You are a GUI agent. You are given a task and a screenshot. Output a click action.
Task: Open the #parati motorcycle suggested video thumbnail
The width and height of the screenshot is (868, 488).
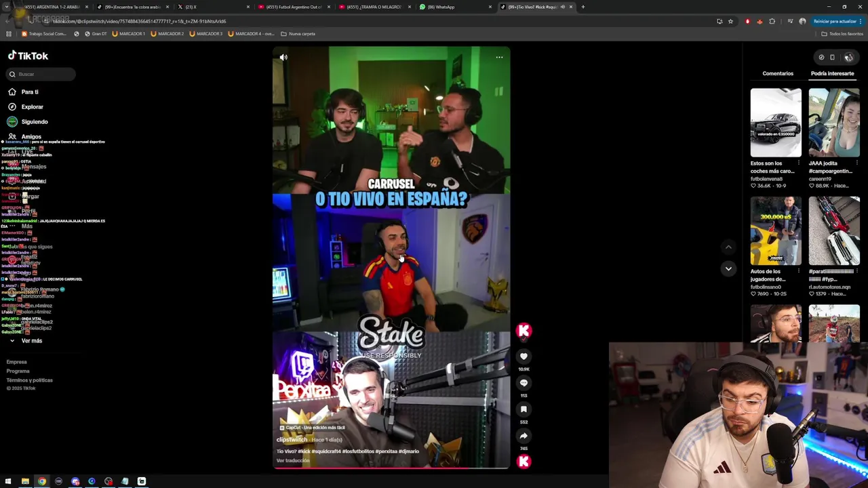click(834, 231)
